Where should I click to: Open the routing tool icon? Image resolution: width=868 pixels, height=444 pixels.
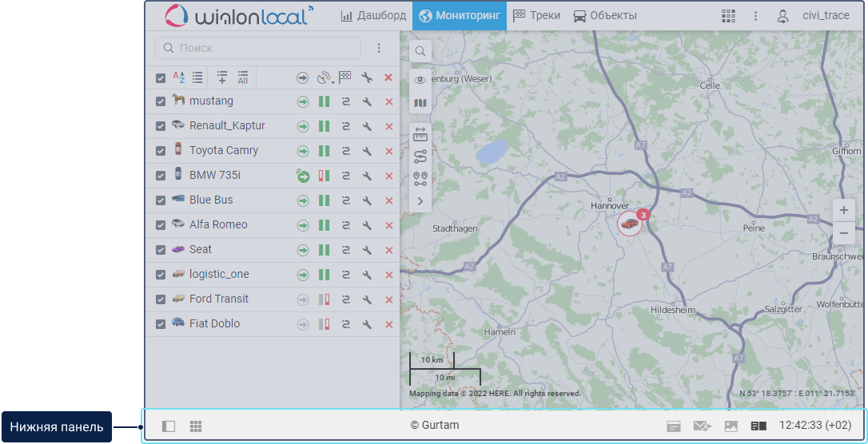(420, 157)
